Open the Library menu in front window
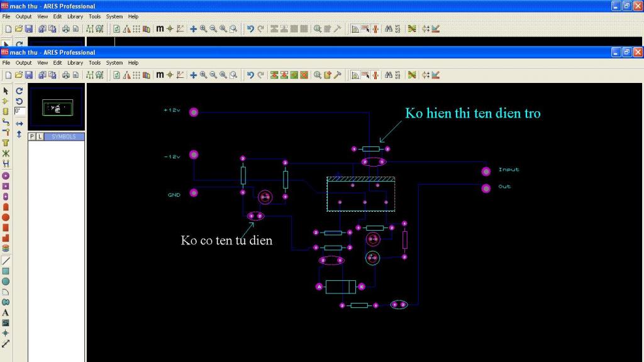Image resolution: width=644 pixels, height=362 pixels. click(75, 63)
